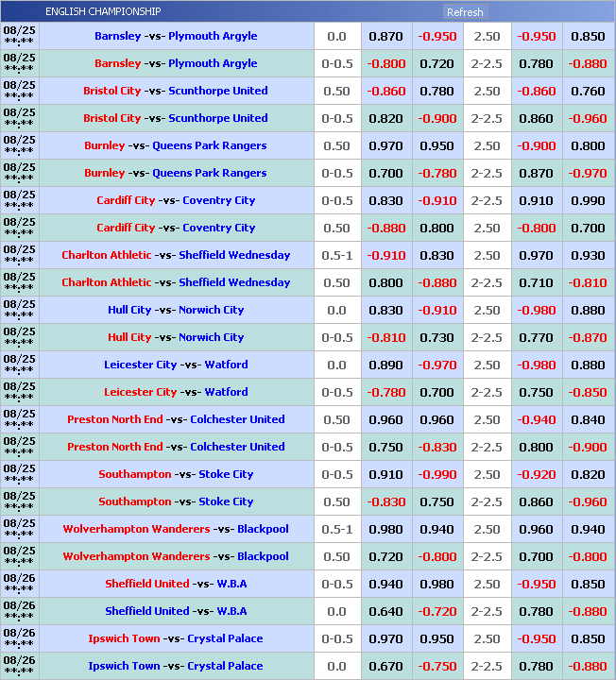Click the Refresh button
The height and width of the screenshot is (680, 616).
465,12
